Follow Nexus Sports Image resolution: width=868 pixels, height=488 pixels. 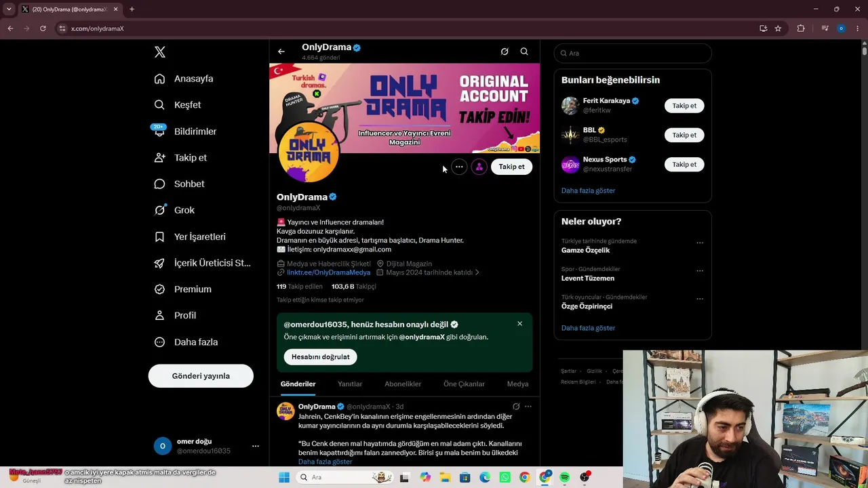684,165
